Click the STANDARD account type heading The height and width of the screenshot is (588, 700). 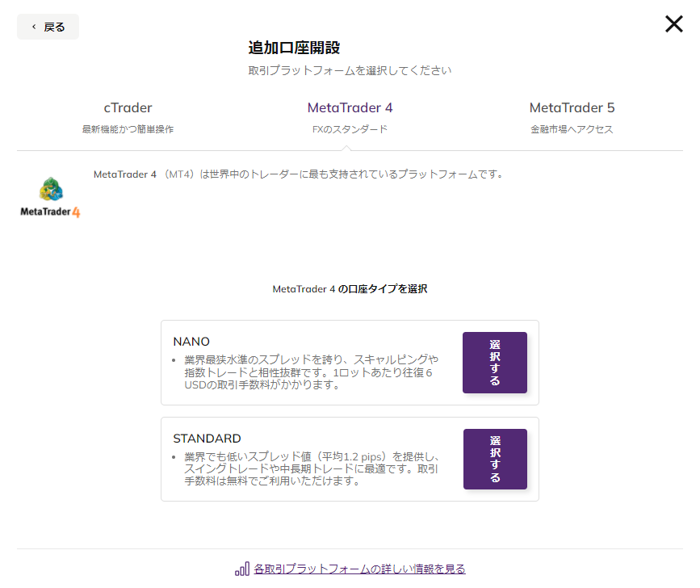pos(207,439)
